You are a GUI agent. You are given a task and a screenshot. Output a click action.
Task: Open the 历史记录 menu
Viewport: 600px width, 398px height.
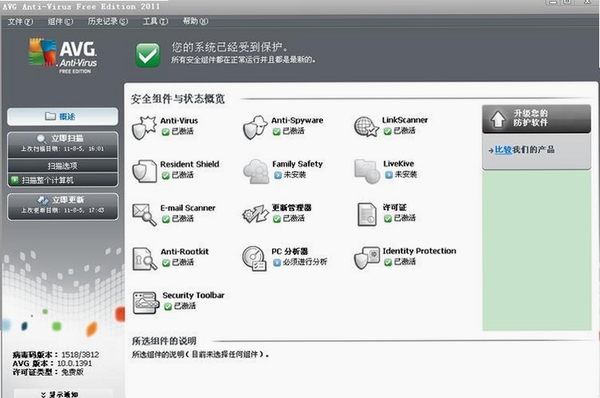[x=108, y=21]
